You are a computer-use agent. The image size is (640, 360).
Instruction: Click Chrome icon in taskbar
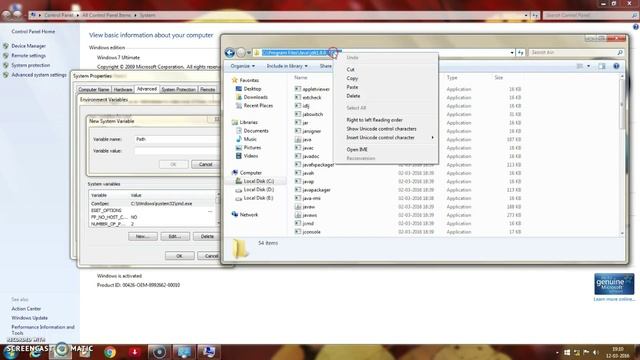109,352
